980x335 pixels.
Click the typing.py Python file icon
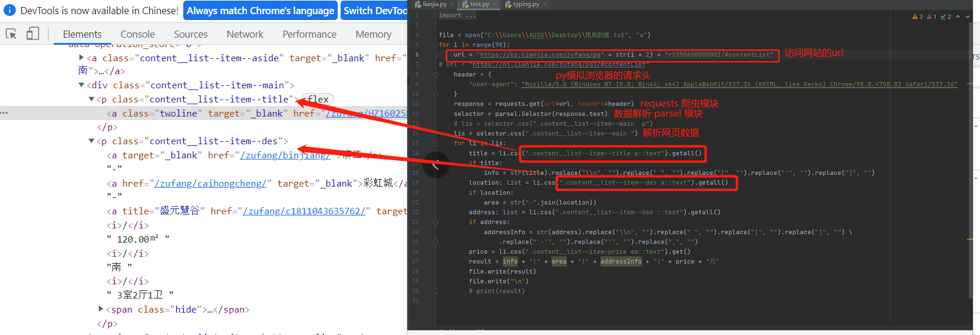pyautogui.click(x=508, y=4)
